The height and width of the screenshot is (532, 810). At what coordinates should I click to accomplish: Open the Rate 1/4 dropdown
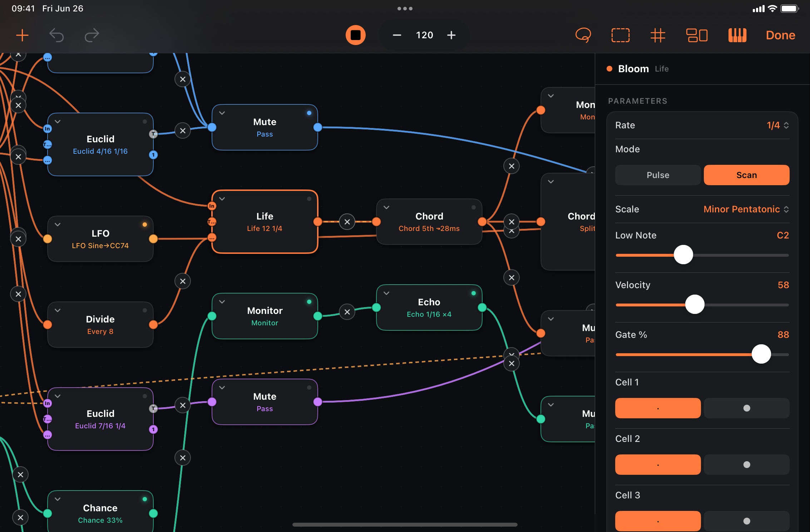[778, 125]
